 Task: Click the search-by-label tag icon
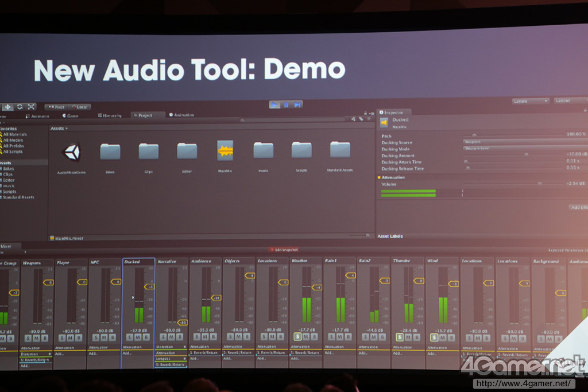(361, 119)
